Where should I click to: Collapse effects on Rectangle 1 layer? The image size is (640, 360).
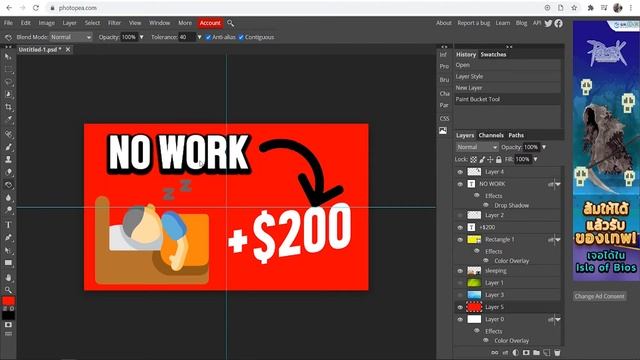tap(558, 240)
